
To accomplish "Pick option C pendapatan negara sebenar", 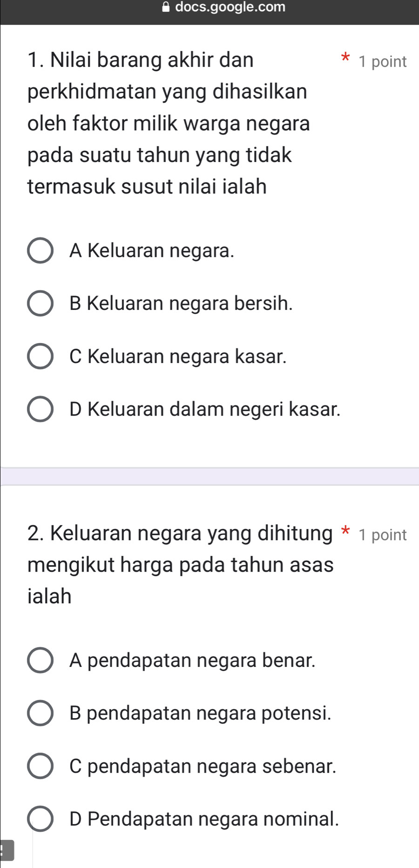I will coord(40,766).
